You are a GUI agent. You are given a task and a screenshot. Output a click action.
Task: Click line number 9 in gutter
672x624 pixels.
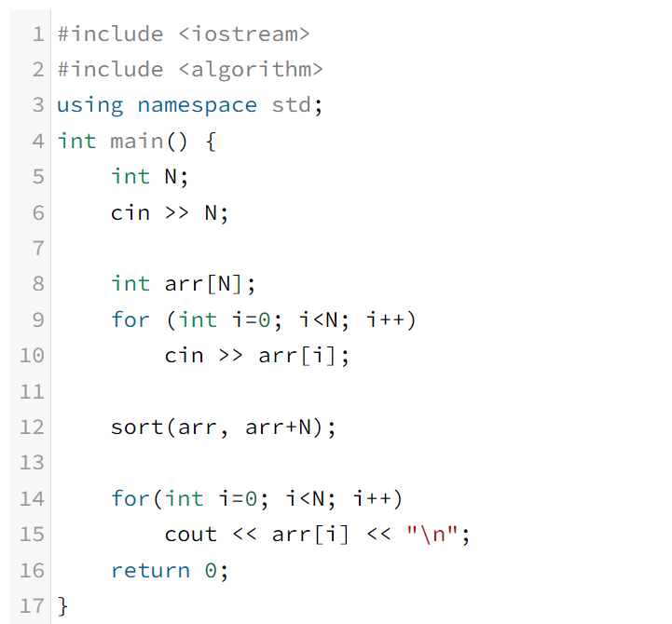click(38, 320)
